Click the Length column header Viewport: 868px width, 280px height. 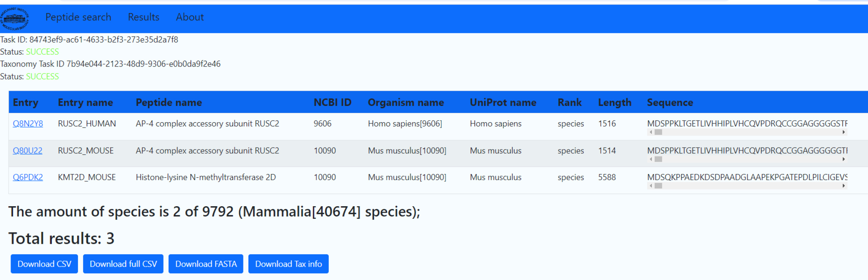tap(614, 102)
